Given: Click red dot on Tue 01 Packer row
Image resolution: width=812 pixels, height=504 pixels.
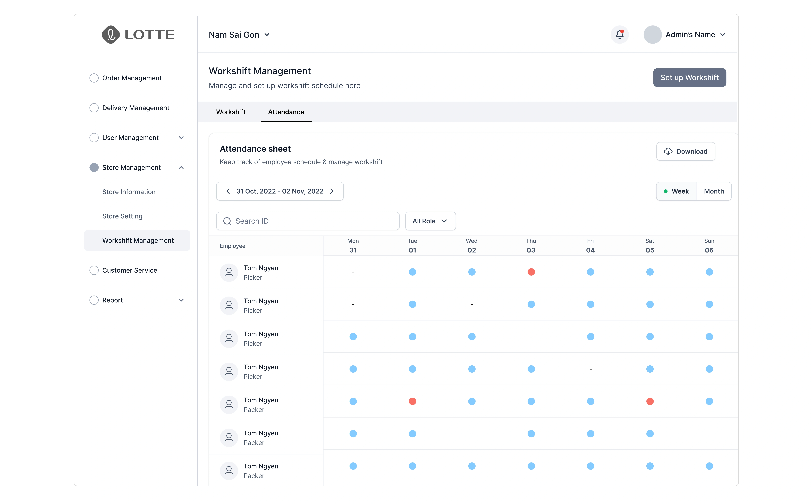Looking at the screenshot, I should pos(412,401).
